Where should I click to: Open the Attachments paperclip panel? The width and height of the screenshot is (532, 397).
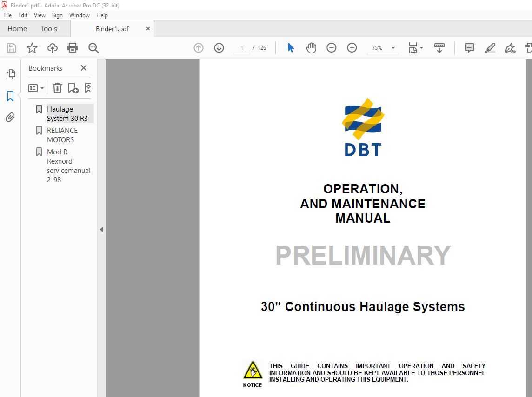point(10,117)
